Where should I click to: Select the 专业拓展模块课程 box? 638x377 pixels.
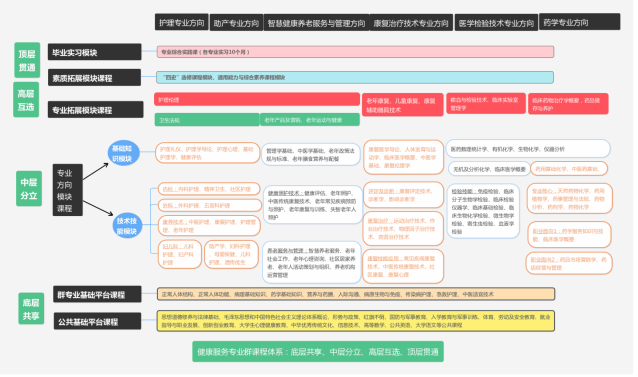[96, 109]
